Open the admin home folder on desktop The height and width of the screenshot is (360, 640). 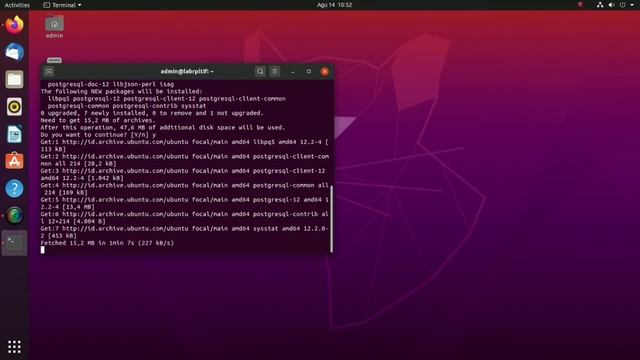coord(54,27)
